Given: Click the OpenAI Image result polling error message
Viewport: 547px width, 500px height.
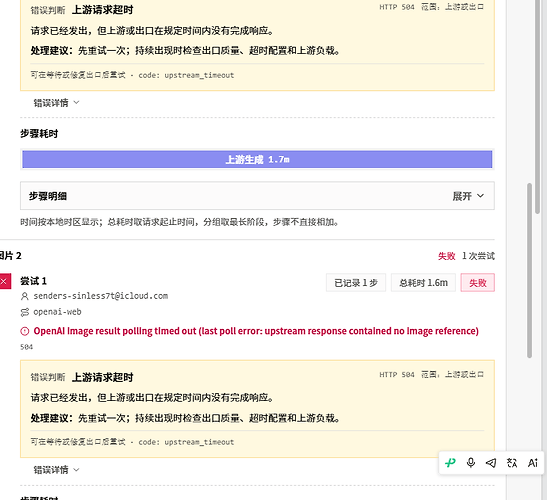Looking at the screenshot, I should (x=256, y=331).
